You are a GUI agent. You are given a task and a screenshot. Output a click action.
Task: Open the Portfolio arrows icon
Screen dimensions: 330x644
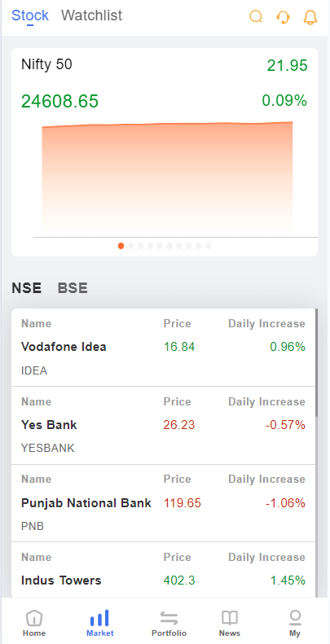coord(169,618)
